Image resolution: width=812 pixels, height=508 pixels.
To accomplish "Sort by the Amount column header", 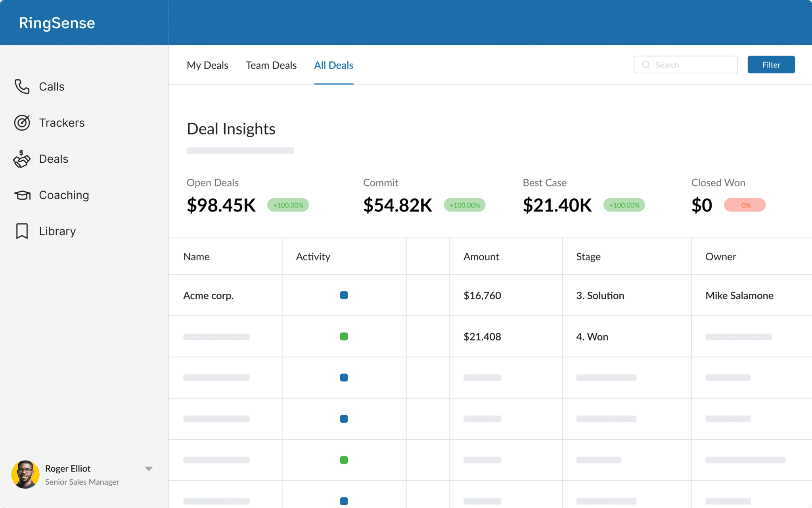I will [x=481, y=257].
